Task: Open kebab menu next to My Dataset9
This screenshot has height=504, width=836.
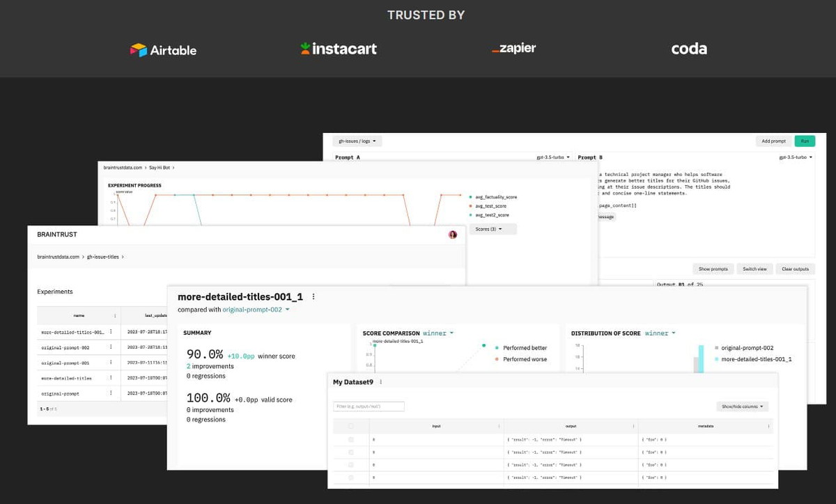Action: (x=380, y=382)
